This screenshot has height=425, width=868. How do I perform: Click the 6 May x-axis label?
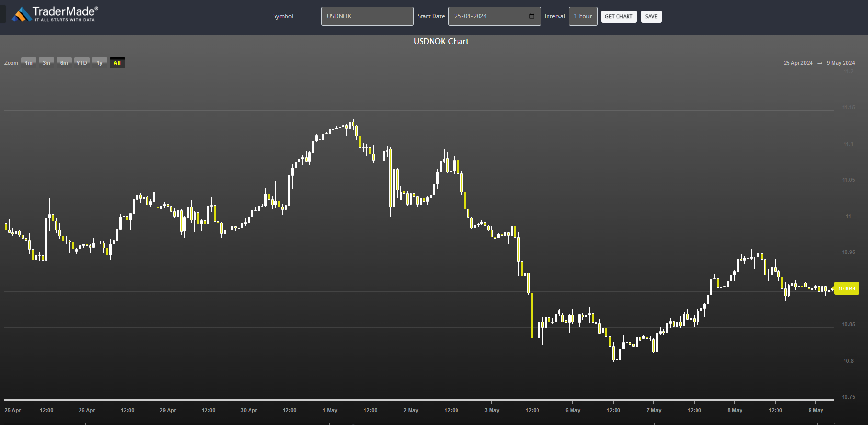click(573, 410)
